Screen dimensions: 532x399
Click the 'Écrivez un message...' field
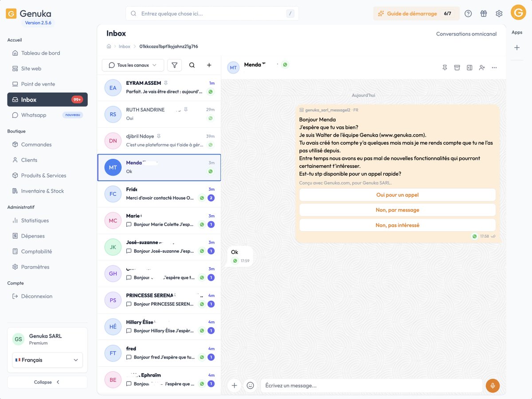tap(372, 385)
